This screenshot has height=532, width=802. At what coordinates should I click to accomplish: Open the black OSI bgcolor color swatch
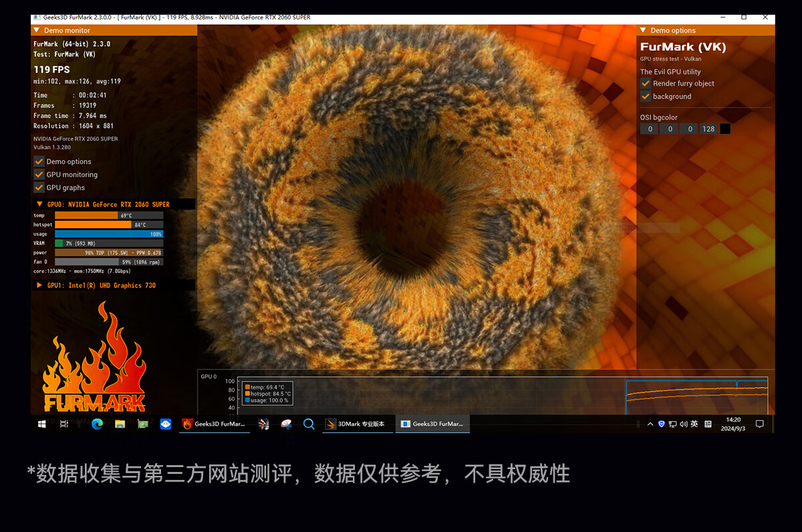[725, 129]
